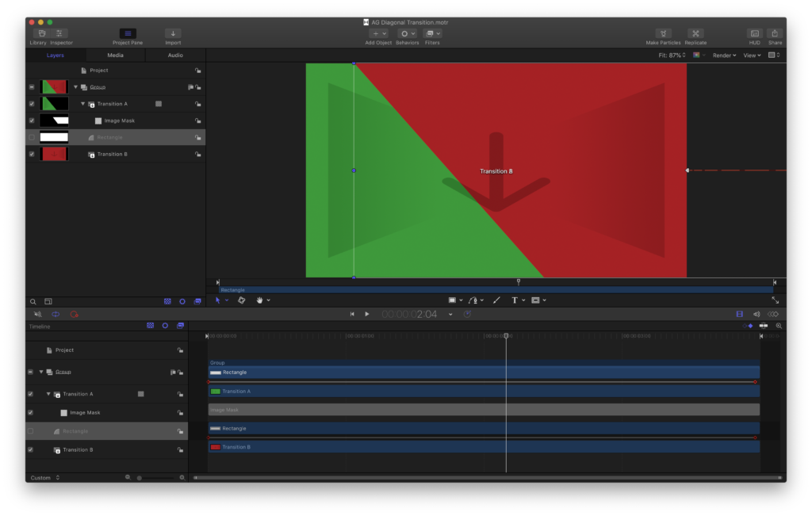Screen dimensions: 812x516
Task: Collapse Transition A in Layers list
Action: pyautogui.click(x=82, y=104)
